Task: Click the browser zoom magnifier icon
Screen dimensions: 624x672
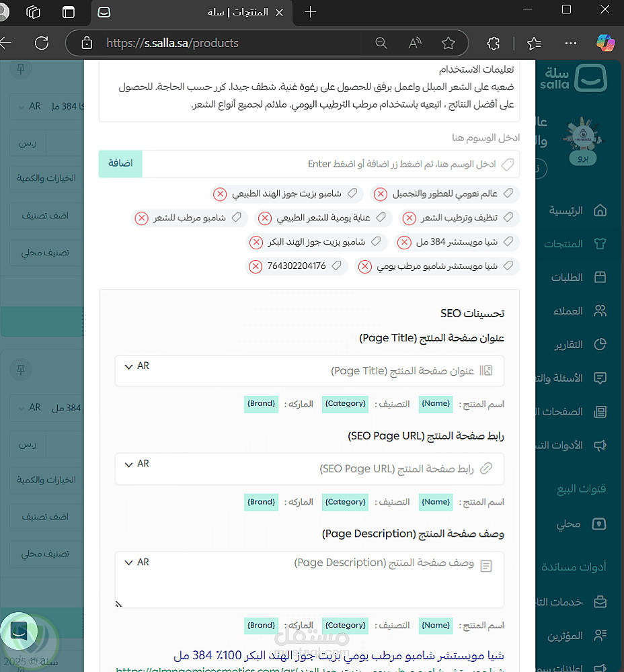Action: point(381,43)
